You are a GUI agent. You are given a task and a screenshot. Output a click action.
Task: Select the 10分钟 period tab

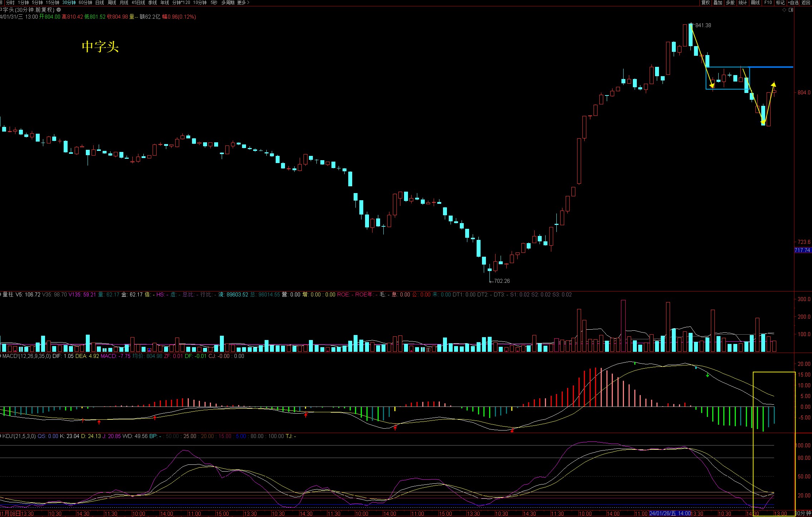tap(200, 3)
